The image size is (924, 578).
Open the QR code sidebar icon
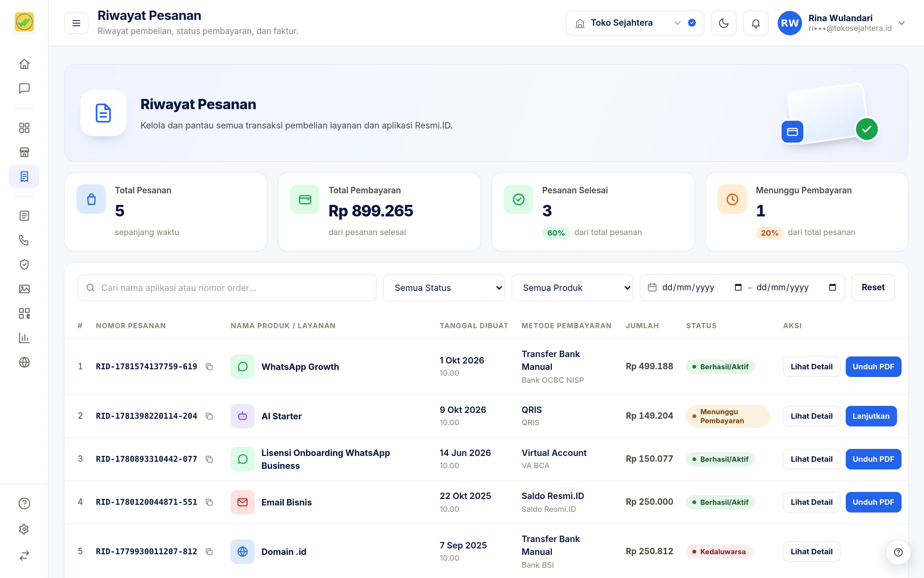[x=24, y=313]
